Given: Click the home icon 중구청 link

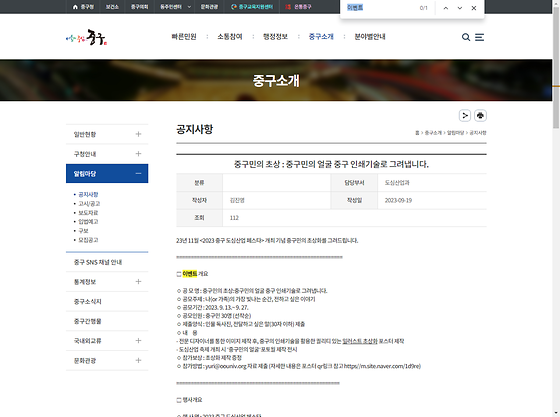Looking at the screenshot, I should pos(83,7).
